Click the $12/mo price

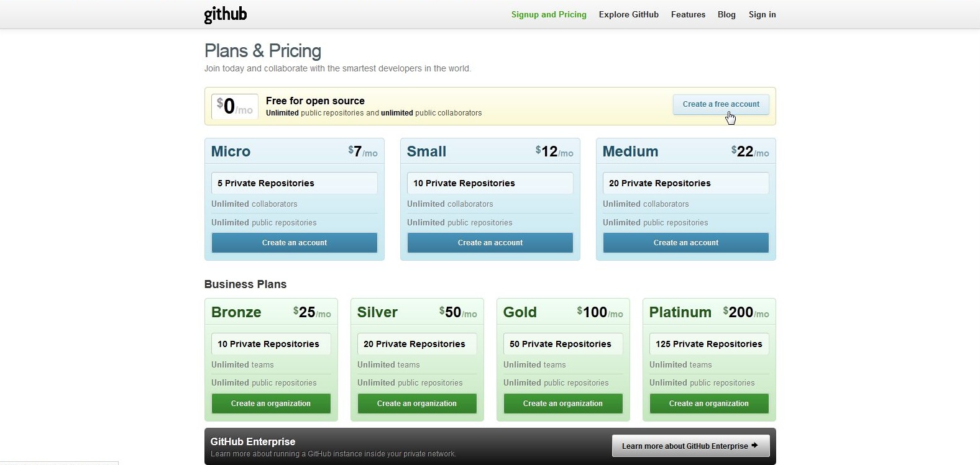554,151
